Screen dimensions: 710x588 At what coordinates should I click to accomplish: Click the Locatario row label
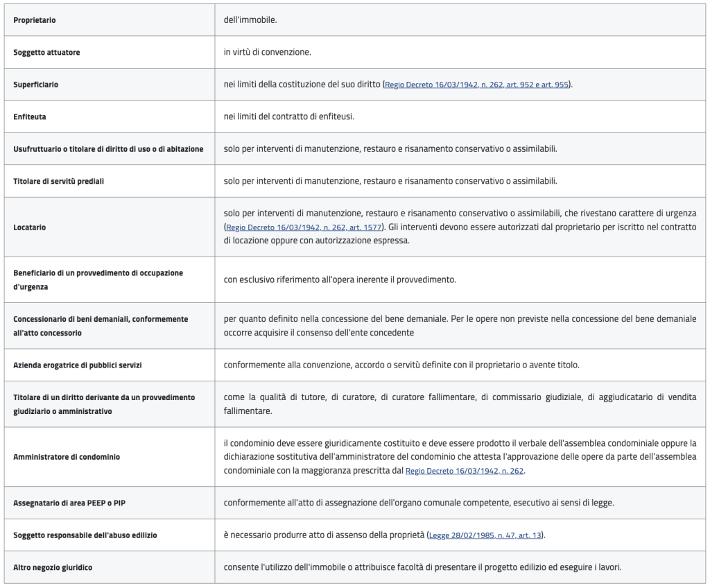tap(30, 227)
